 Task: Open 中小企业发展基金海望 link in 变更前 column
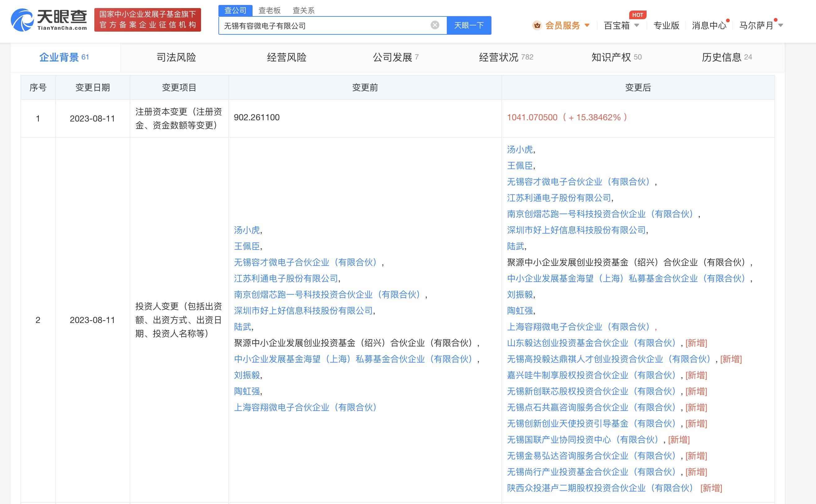coord(353,359)
